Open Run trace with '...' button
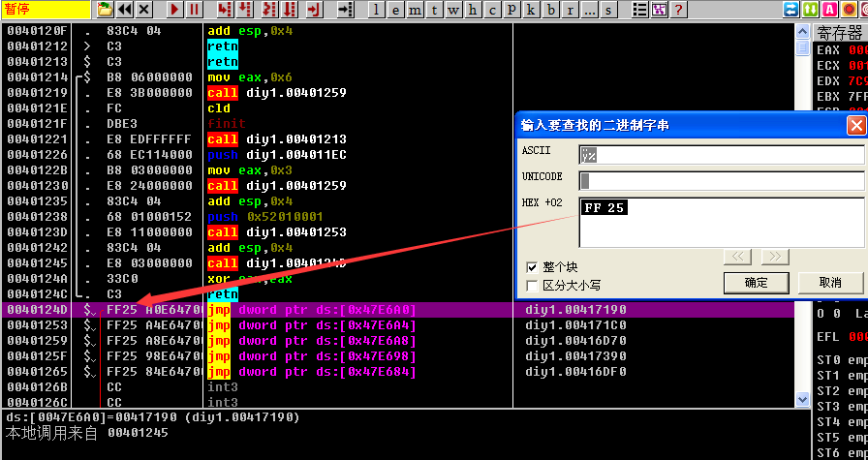 (589, 10)
